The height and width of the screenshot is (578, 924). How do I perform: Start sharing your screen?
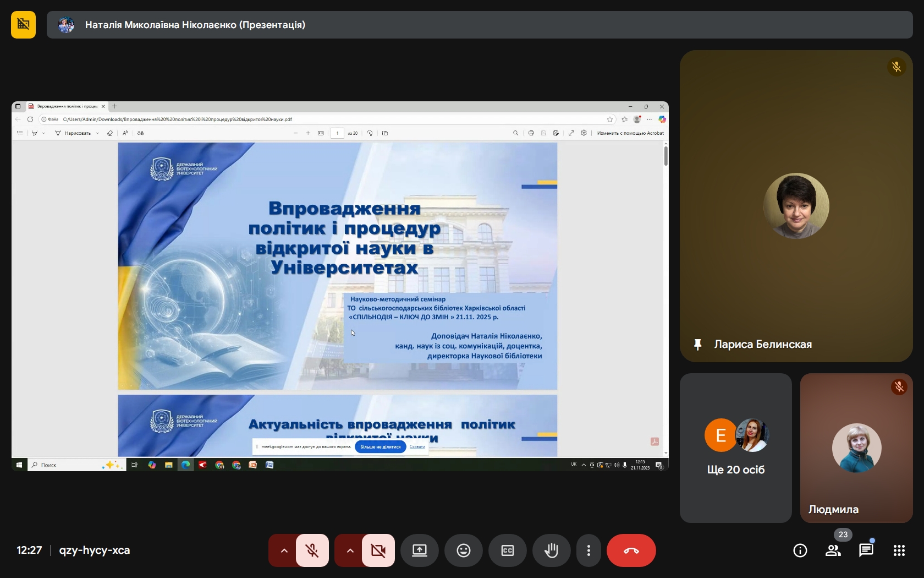pos(420,550)
